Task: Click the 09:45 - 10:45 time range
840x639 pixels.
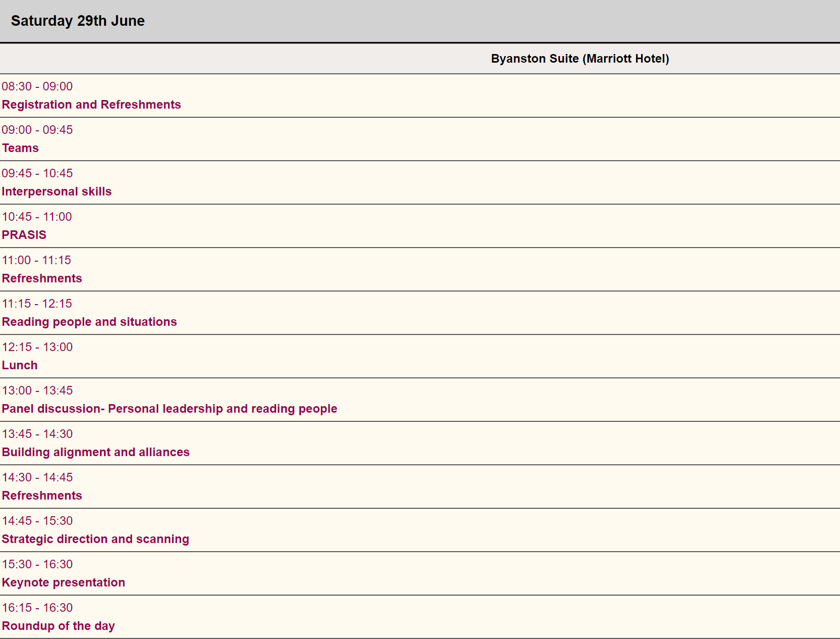Action: pos(37,173)
